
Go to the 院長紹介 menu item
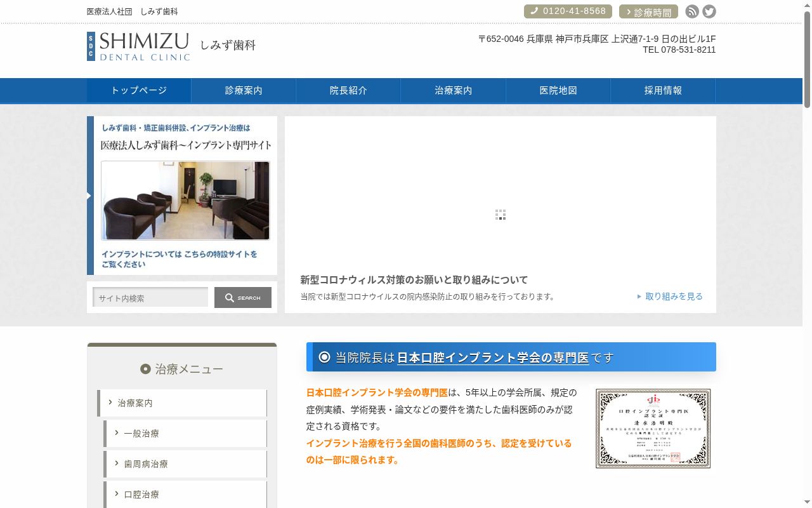coord(348,91)
